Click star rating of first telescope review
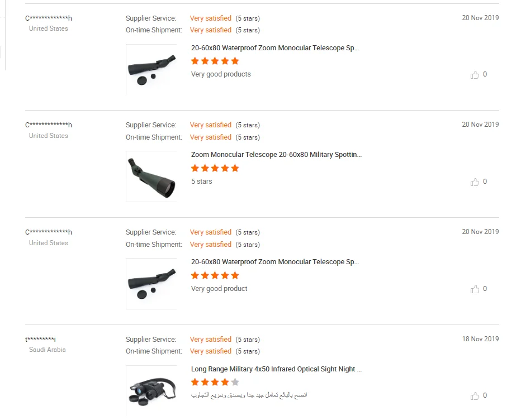Viewport: 521px width, 420px height. point(215,61)
